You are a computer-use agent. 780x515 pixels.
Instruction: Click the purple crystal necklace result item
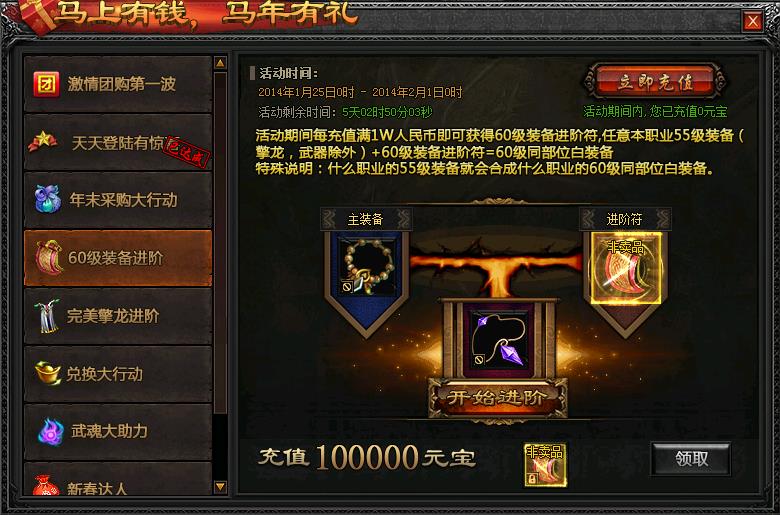coord(498,339)
